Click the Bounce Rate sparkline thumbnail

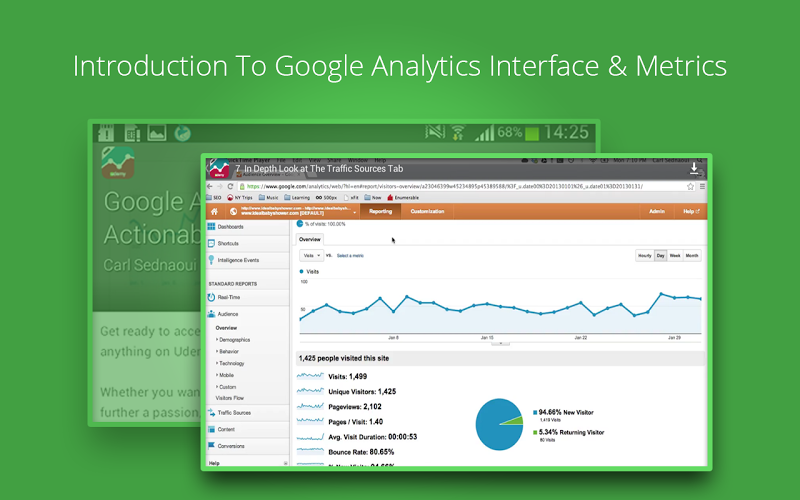coord(310,452)
